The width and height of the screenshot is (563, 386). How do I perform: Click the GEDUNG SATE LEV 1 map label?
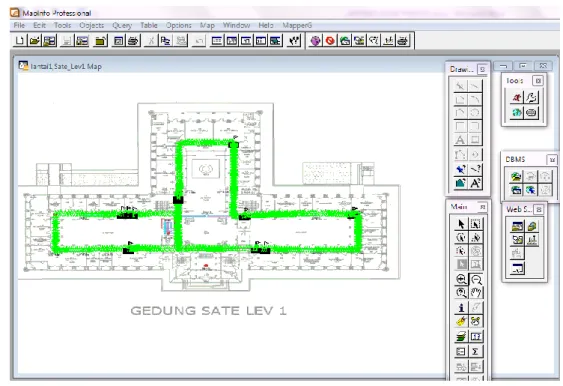209,311
